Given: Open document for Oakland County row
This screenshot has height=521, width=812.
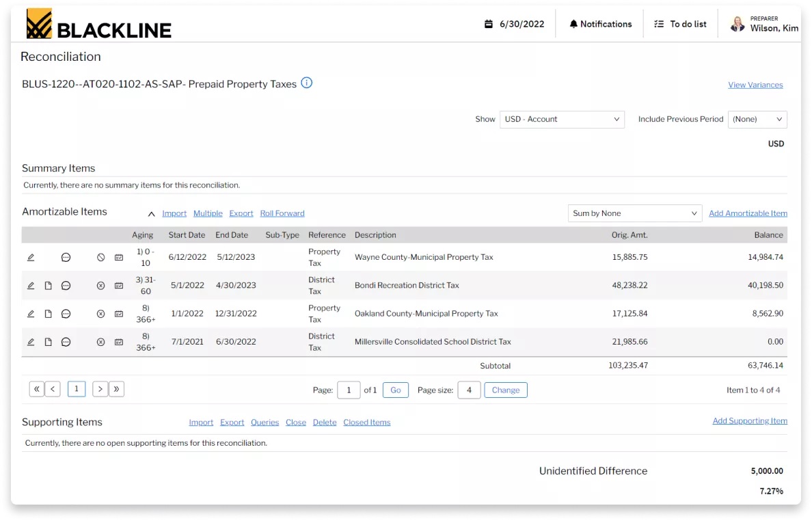Looking at the screenshot, I should click(48, 313).
